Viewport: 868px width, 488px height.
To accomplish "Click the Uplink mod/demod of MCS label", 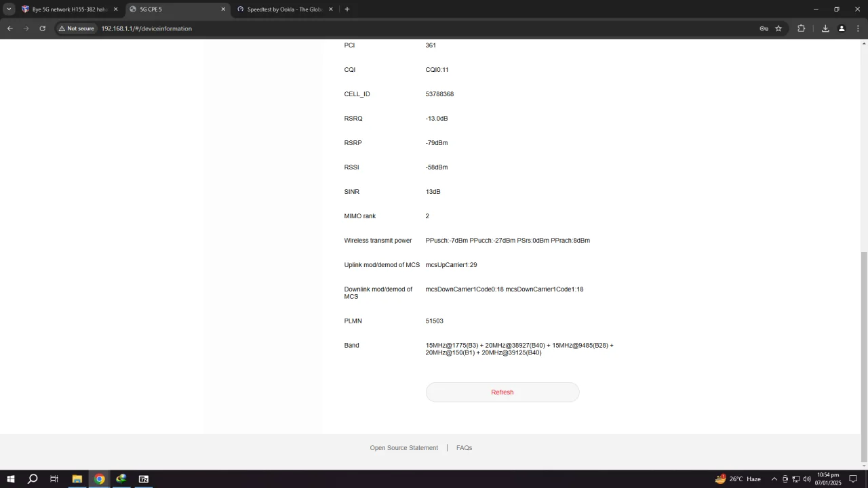I will pos(382,265).
